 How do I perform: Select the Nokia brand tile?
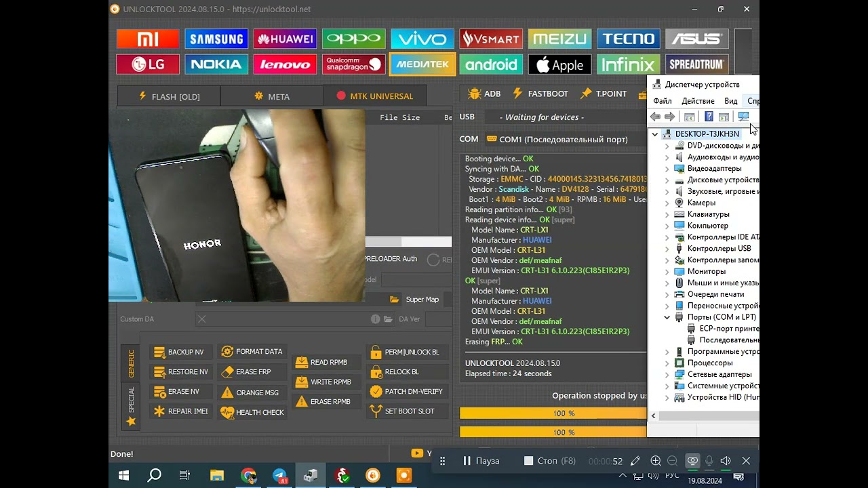point(216,64)
